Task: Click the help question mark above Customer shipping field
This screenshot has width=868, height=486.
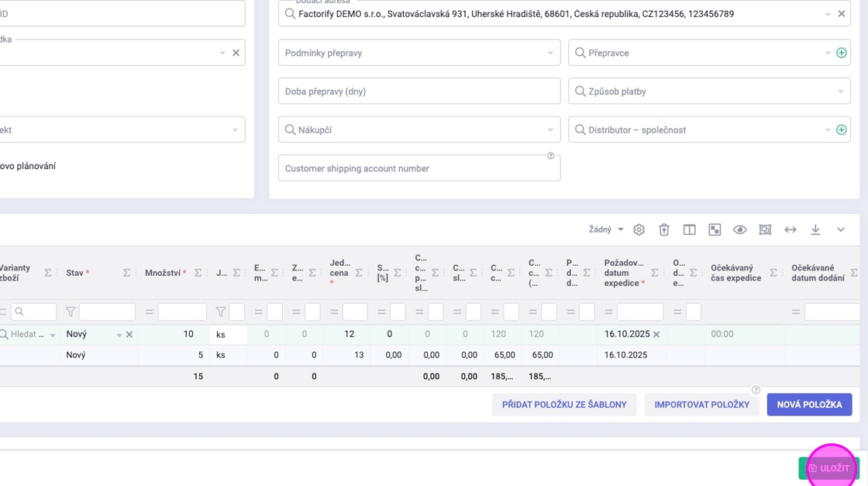Action: coord(551,156)
